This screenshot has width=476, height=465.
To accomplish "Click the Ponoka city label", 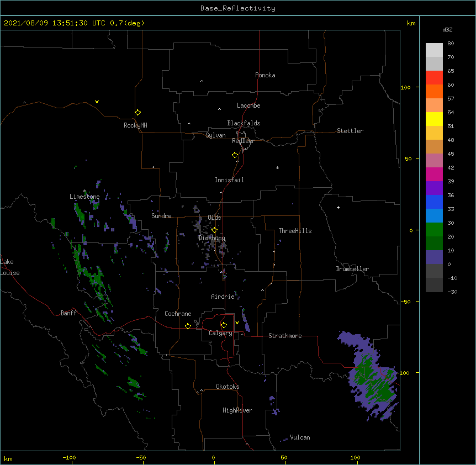I will coord(265,75).
